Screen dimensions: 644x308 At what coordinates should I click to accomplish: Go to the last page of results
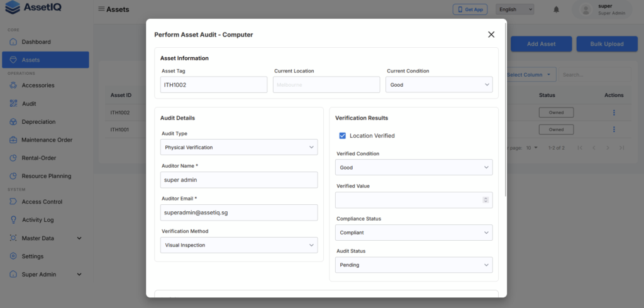622,148
